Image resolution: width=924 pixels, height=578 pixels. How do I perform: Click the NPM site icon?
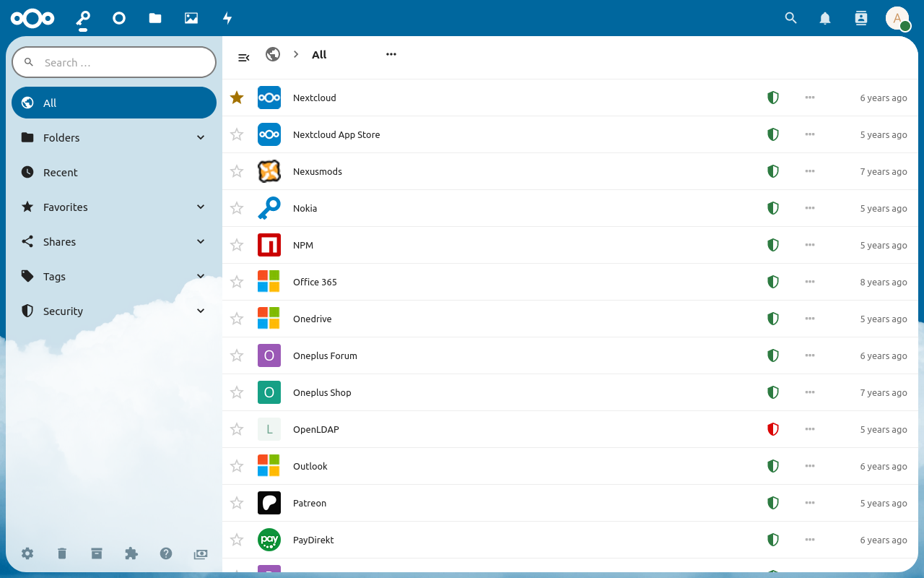tap(269, 245)
